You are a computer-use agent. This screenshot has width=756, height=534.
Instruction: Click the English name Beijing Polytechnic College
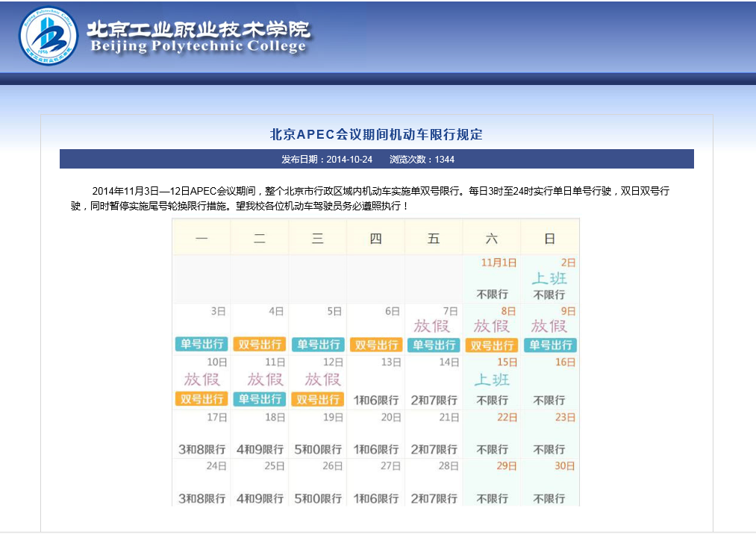coord(199,45)
